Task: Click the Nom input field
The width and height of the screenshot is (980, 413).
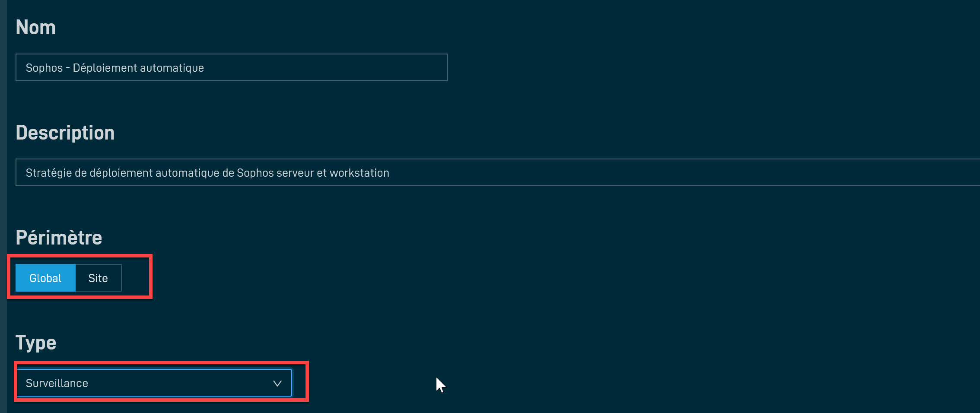Action: 231,67
